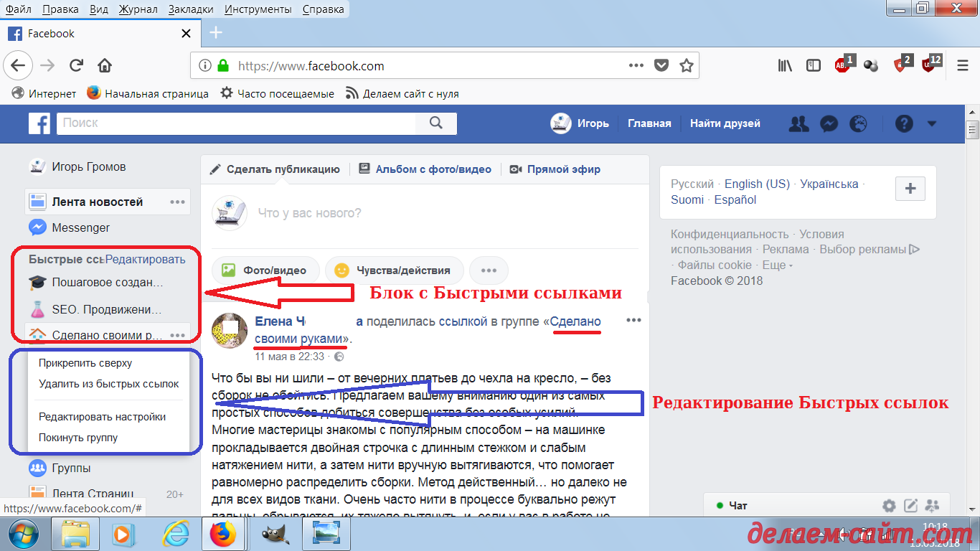The image size is (980, 551).
Task: Select Покинуть группу from the context menu
Action: coord(80,436)
